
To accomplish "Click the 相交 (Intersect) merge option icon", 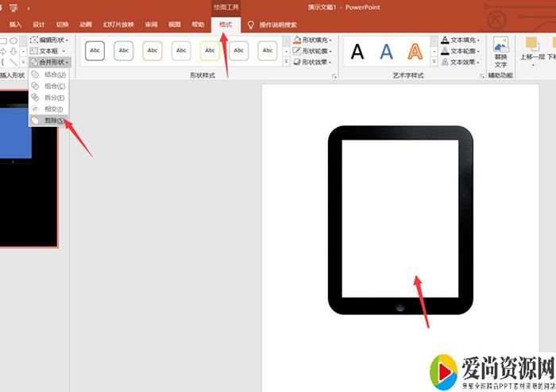I will (35, 110).
